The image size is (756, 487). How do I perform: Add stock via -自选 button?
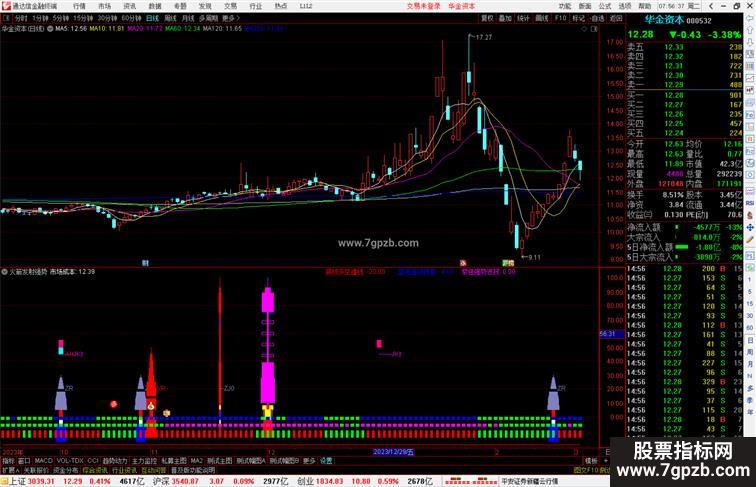point(597,18)
